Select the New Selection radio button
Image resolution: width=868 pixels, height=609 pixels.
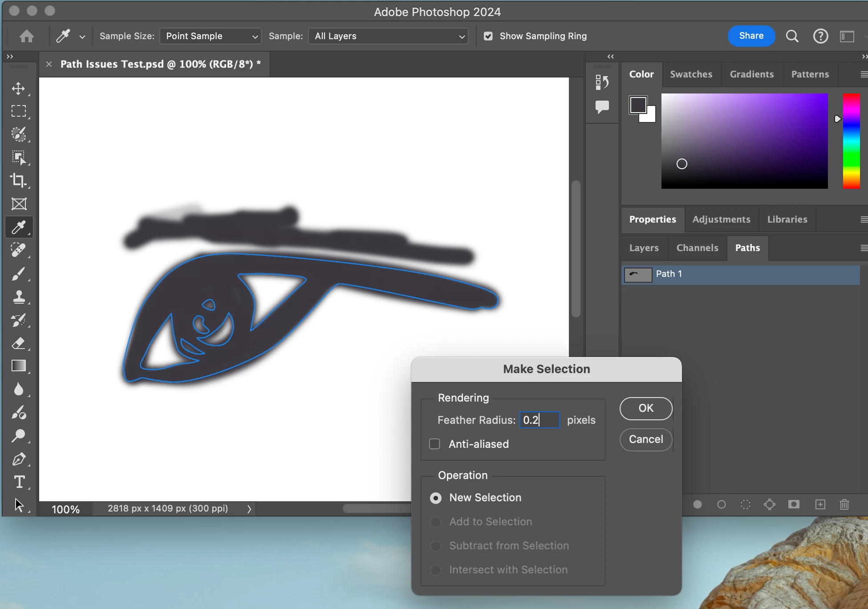436,498
